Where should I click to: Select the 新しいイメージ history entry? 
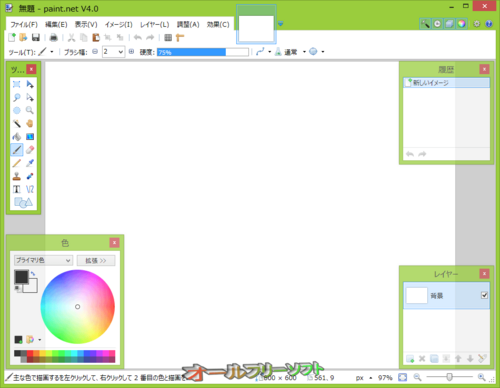pos(447,83)
